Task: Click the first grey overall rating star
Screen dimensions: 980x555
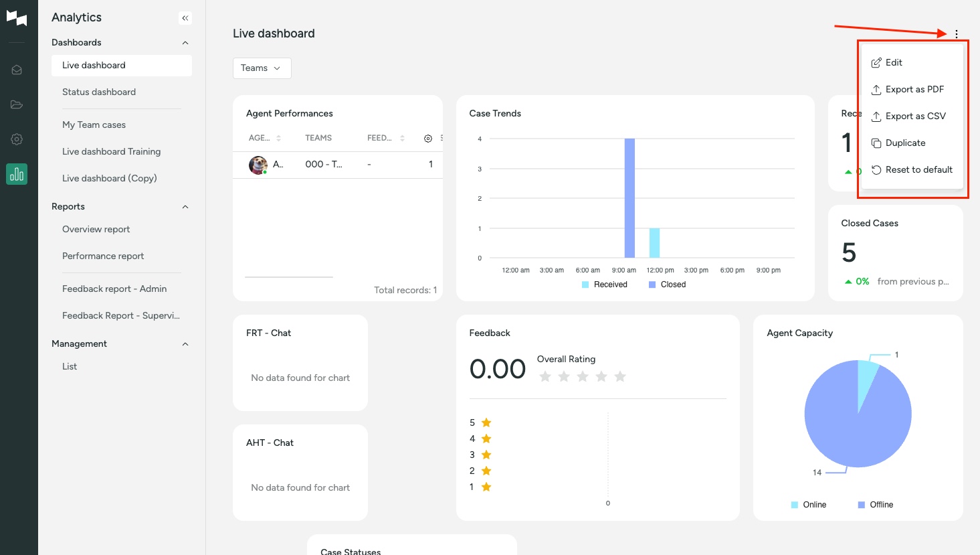Action: (x=545, y=376)
